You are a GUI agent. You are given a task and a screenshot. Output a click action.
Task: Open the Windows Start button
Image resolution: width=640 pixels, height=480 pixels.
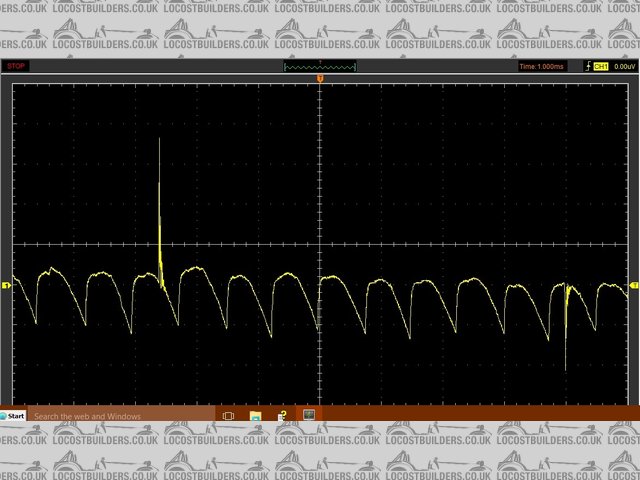pos(13,416)
